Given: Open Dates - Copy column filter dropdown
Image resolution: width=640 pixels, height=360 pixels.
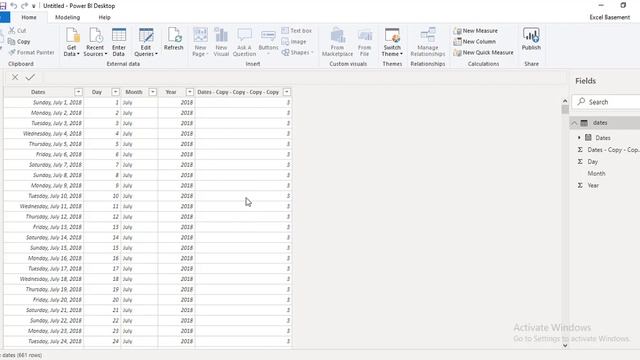Looking at the screenshot, I should pos(287,92).
